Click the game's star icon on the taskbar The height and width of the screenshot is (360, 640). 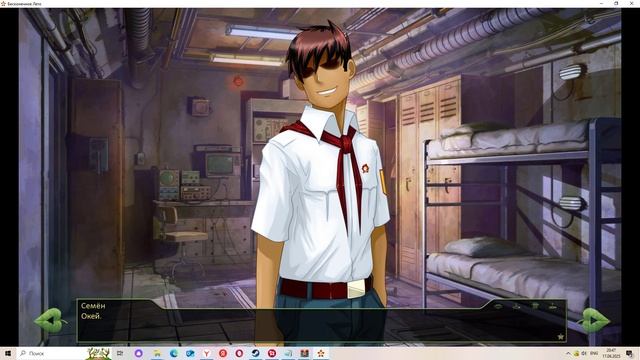pyautogui.click(x=321, y=353)
